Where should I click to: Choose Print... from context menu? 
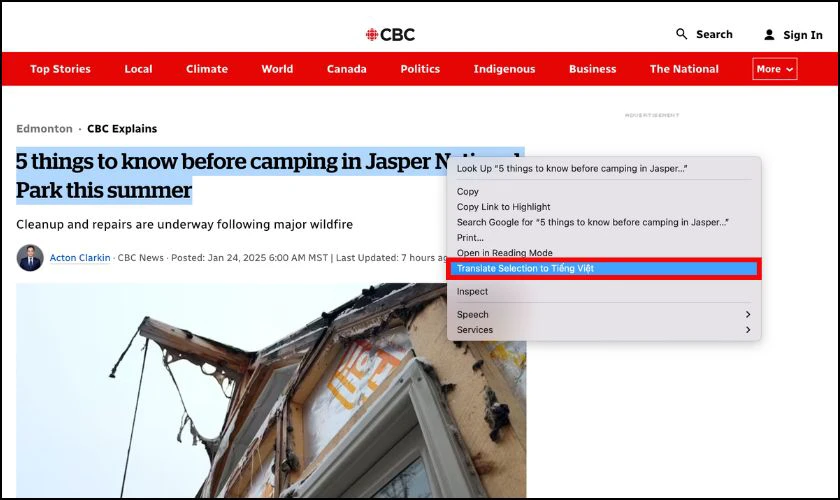click(604, 237)
